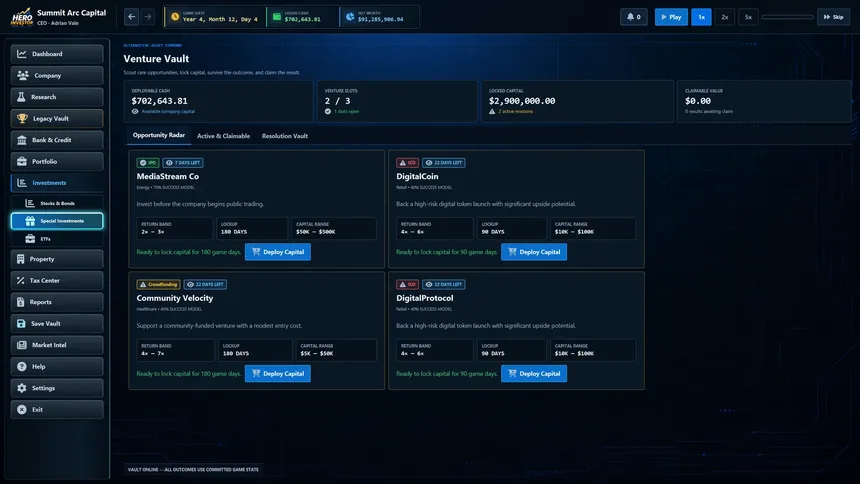
Task: Select Special Investments submenu item
Action: tap(56, 221)
